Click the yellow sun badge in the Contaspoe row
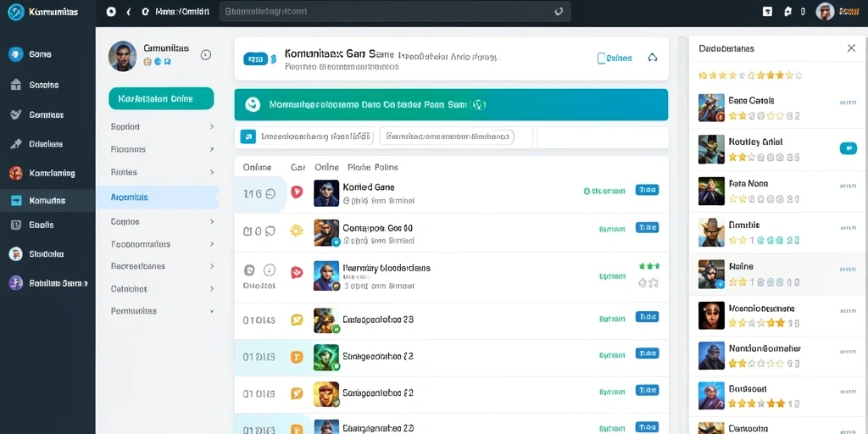The image size is (868, 434). [x=297, y=231]
